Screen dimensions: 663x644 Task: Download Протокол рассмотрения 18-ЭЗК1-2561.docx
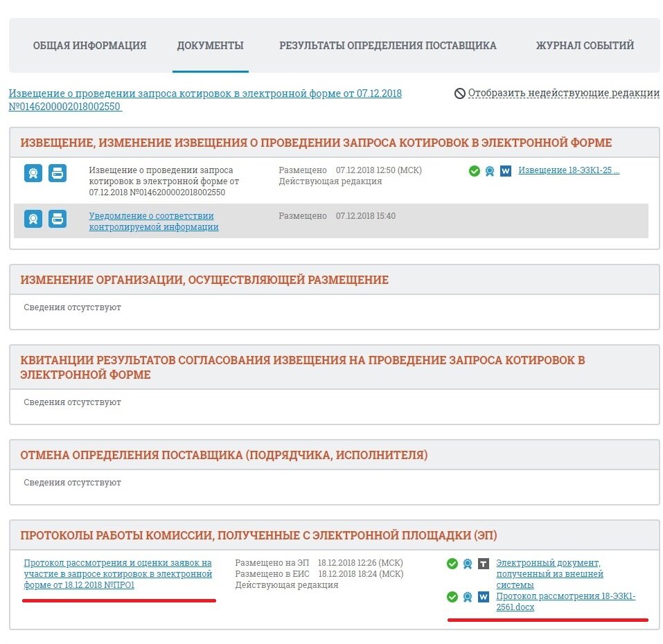pyautogui.click(x=566, y=602)
